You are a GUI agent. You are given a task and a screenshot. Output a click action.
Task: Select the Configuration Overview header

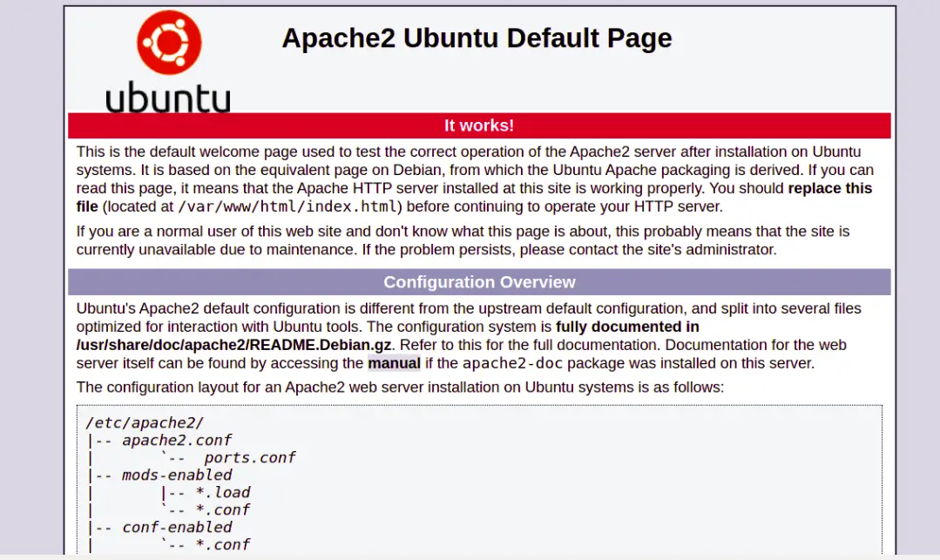(x=479, y=281)
